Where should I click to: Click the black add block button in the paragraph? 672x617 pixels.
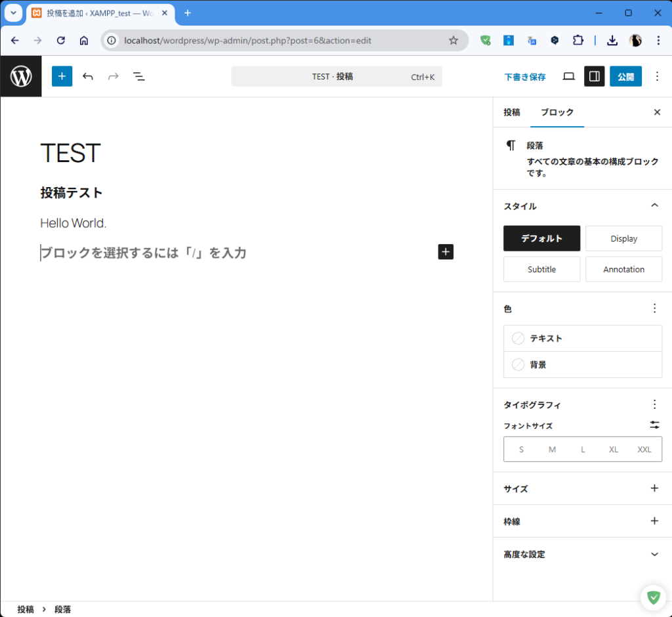click(x=446, y=251)
